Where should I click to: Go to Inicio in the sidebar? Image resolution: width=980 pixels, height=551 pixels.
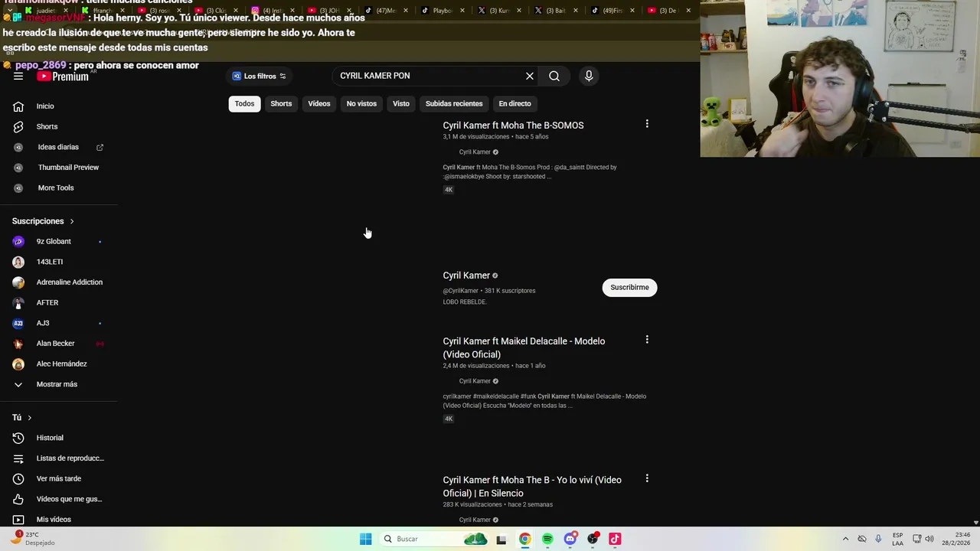[45, 106]
